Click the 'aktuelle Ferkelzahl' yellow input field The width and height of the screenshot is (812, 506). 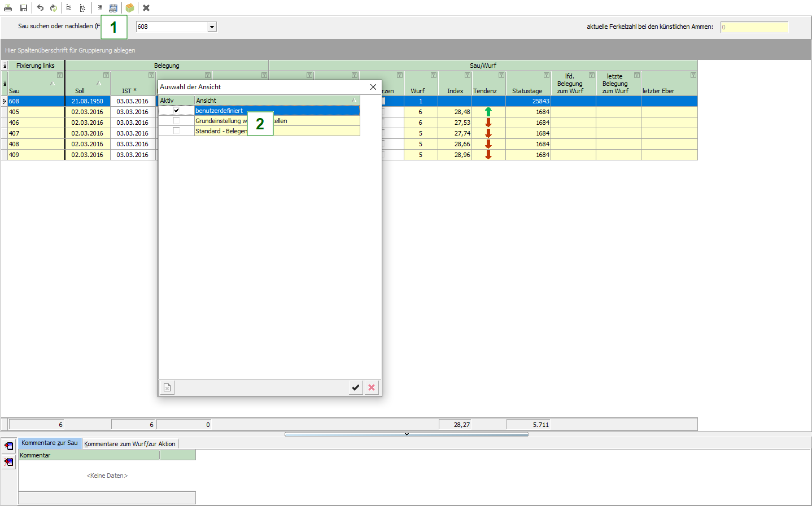tap(754, 27)
